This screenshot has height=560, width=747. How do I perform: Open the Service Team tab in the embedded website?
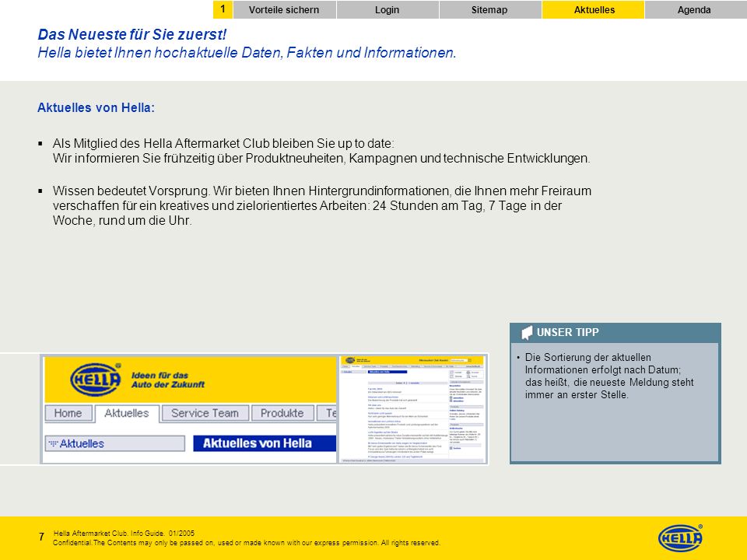(205, 413)
